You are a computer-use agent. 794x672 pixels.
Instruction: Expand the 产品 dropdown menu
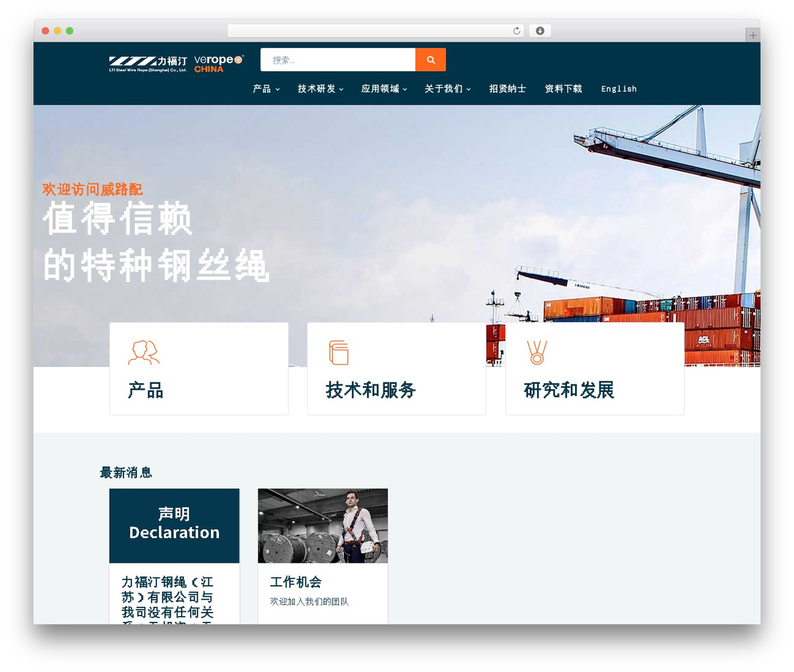click(266, 89)
